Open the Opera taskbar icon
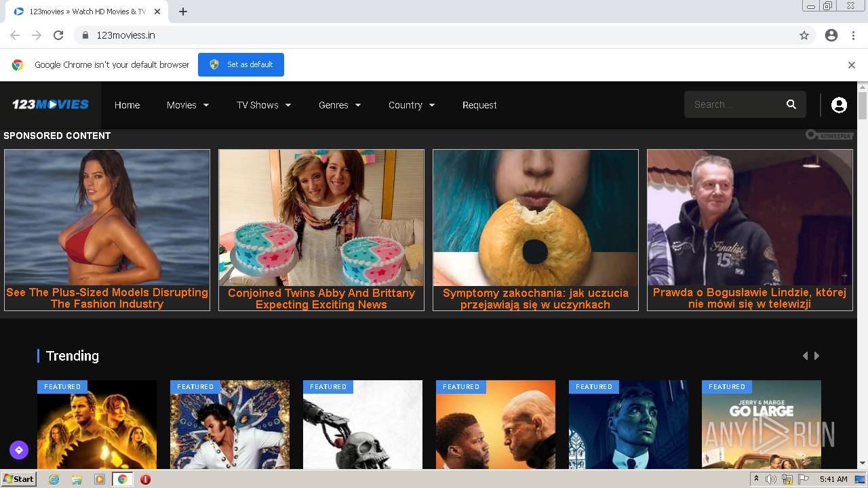Image resolution: width=868 pixels, height=488 pixels. tap(145, 479)
